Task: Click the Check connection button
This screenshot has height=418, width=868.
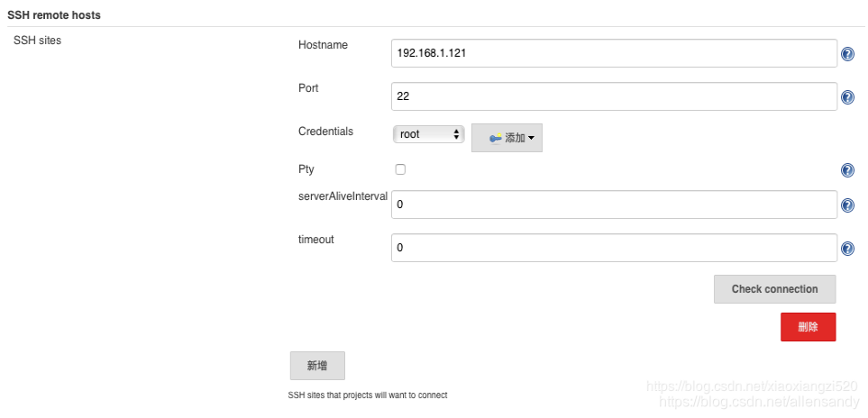Action: 774,289
